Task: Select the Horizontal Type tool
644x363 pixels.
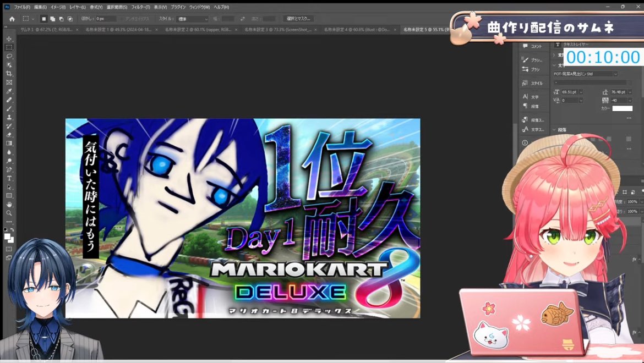Action: 9,178
